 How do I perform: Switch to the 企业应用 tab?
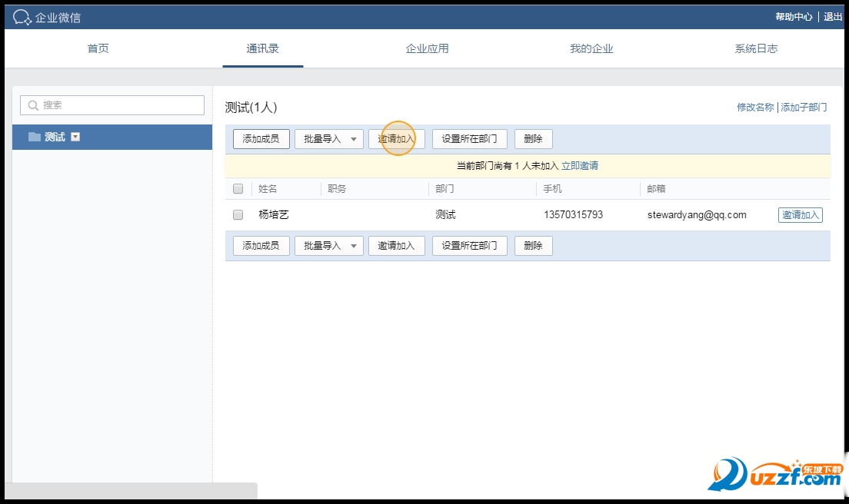[x=427, y=48]
